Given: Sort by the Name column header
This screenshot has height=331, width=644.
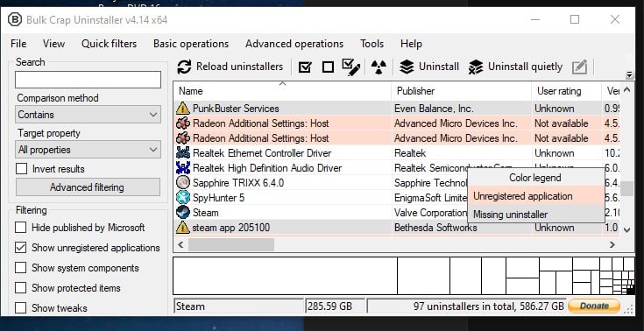Looking at the screenshot, I should point(282,91).
